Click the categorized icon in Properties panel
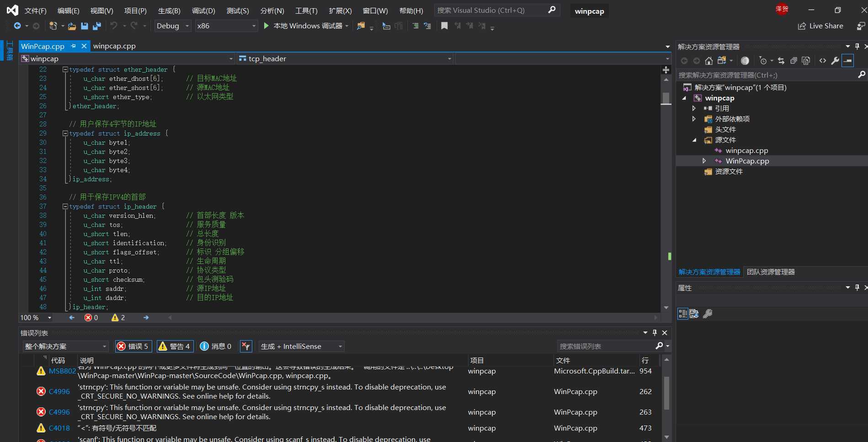The width and height of the screenshot is (868, 442). (x=682, y=314)
